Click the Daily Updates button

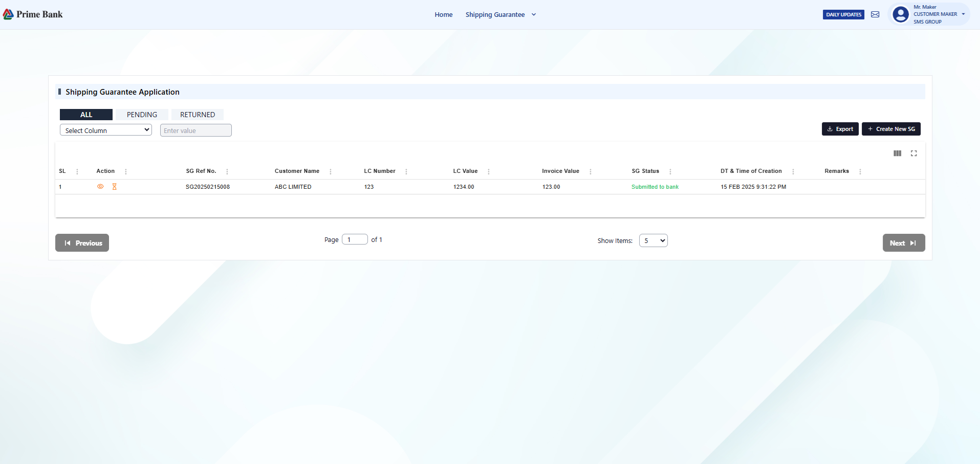pos(843,14)
